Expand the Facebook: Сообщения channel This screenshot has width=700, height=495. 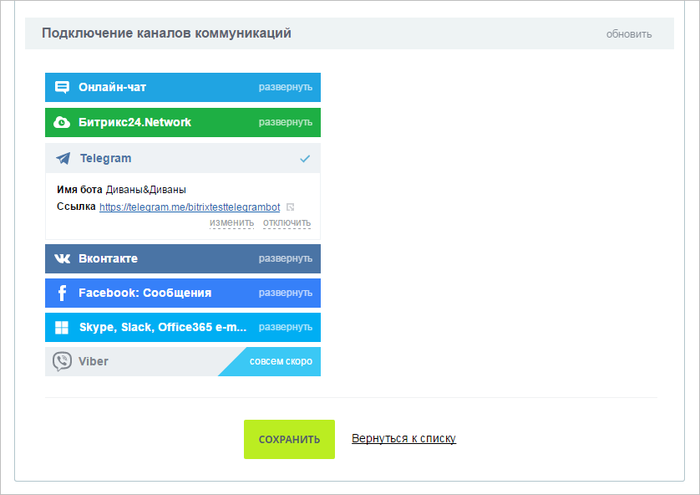tap(285, 293)
